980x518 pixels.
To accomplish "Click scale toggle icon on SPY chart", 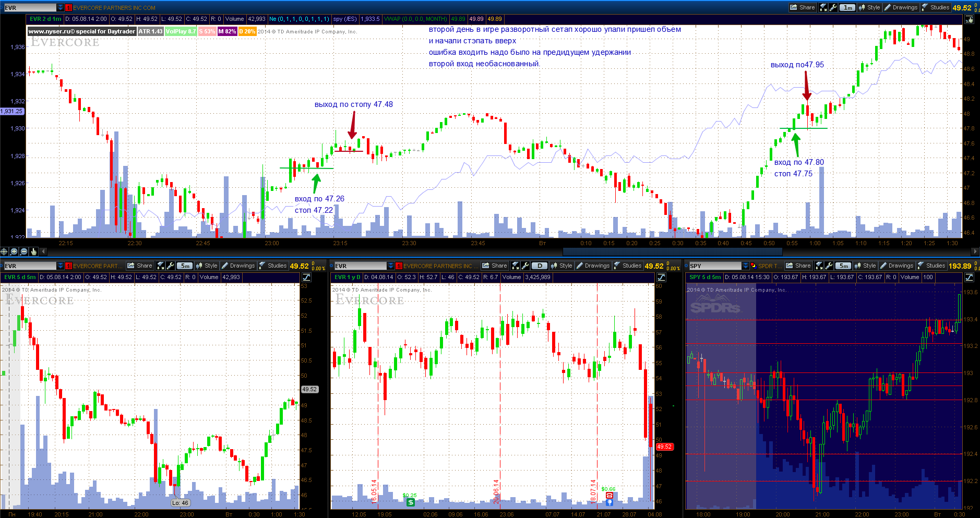I will [969, 277].
